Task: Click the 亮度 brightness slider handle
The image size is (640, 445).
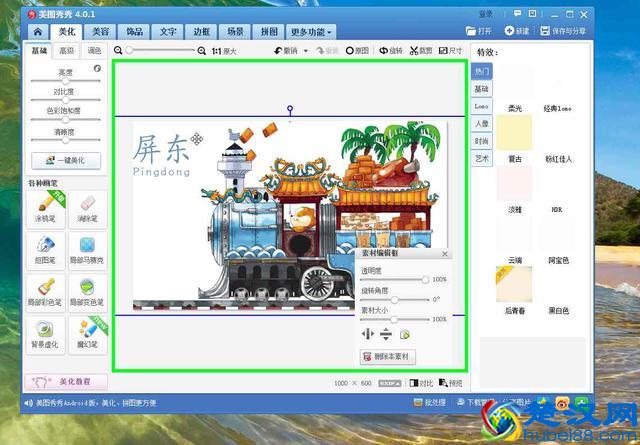Action: point(65,80)
